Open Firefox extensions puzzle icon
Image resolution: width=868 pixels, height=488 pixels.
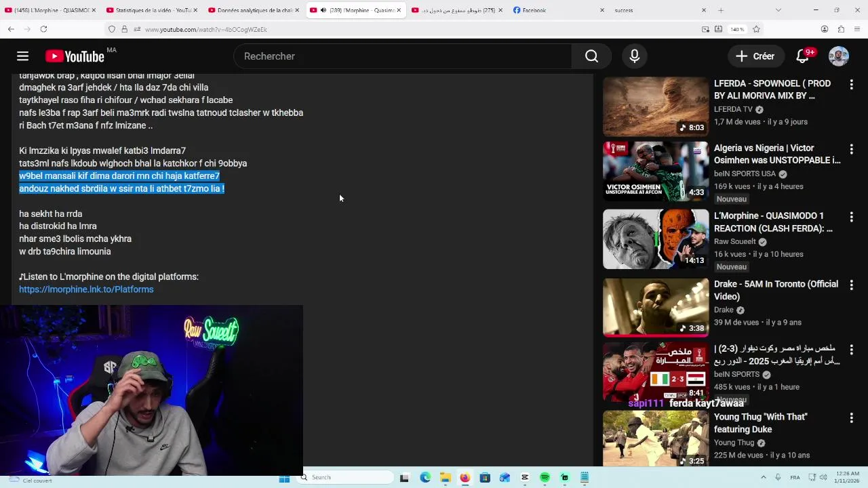[x=841, y=29]
